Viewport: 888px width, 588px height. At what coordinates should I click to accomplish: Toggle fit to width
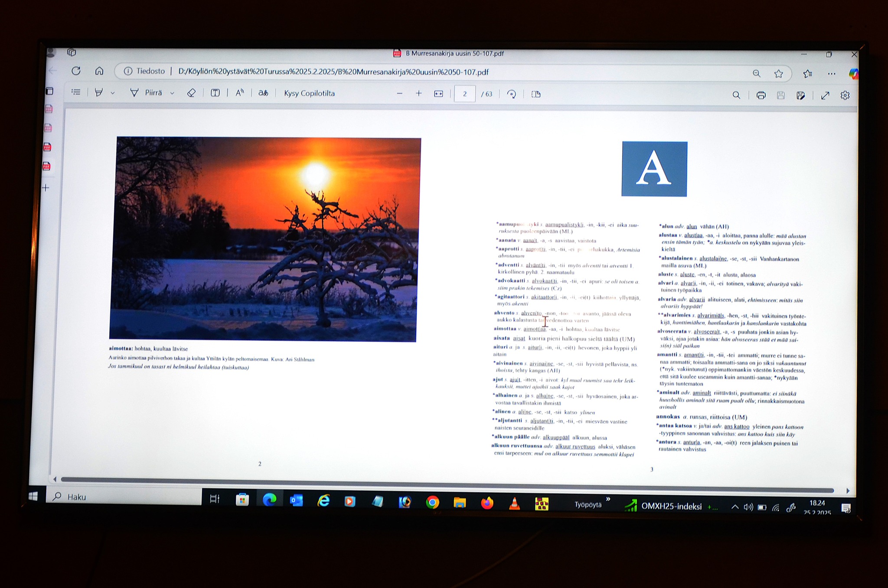[x=438, y=94]
